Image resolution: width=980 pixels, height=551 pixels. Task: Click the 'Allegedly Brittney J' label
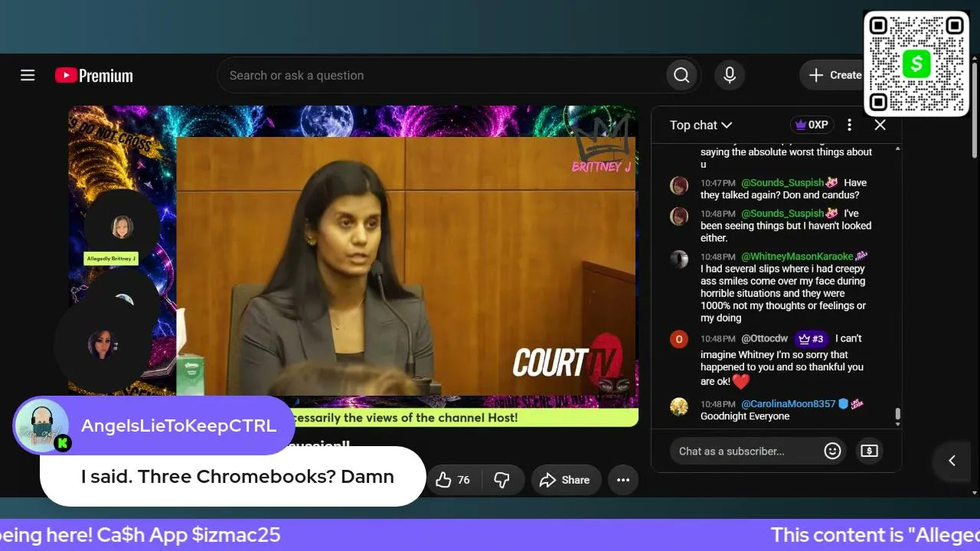coord(111,259)
